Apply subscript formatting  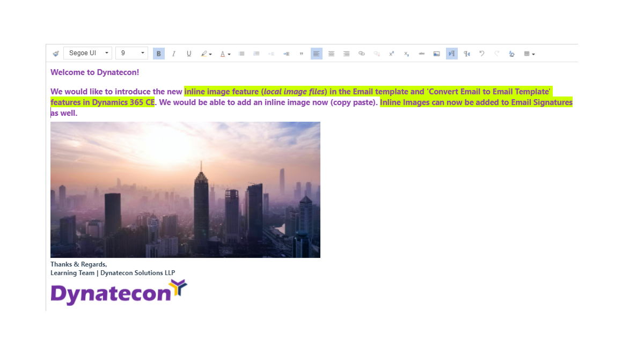pos(406,53)
